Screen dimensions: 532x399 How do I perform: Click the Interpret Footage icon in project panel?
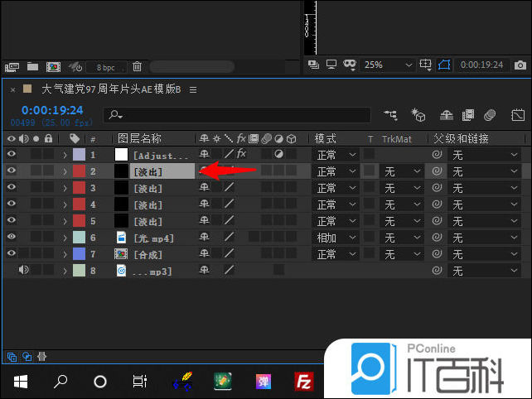(x=12, y=67)
